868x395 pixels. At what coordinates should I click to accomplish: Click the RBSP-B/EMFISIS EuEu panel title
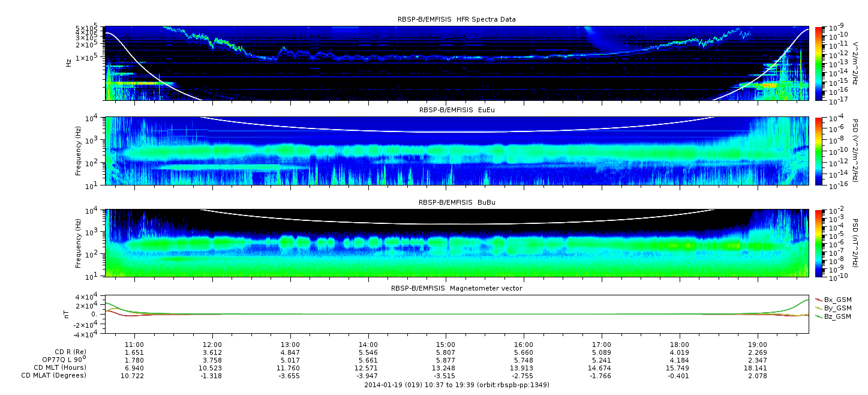(x=456, y=110)
